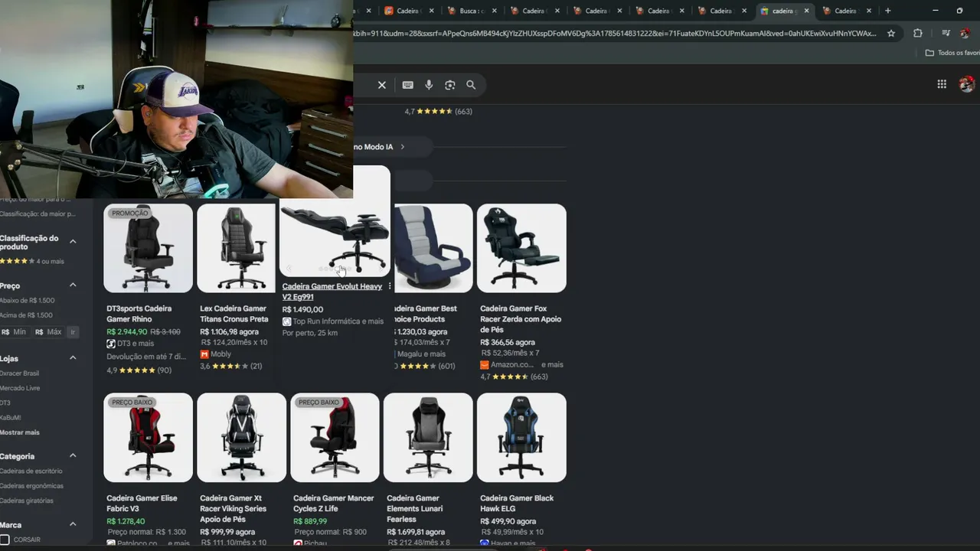Open the Cadeira Gamer Evolut Heavy V2 title link

(x=332, y=292)
